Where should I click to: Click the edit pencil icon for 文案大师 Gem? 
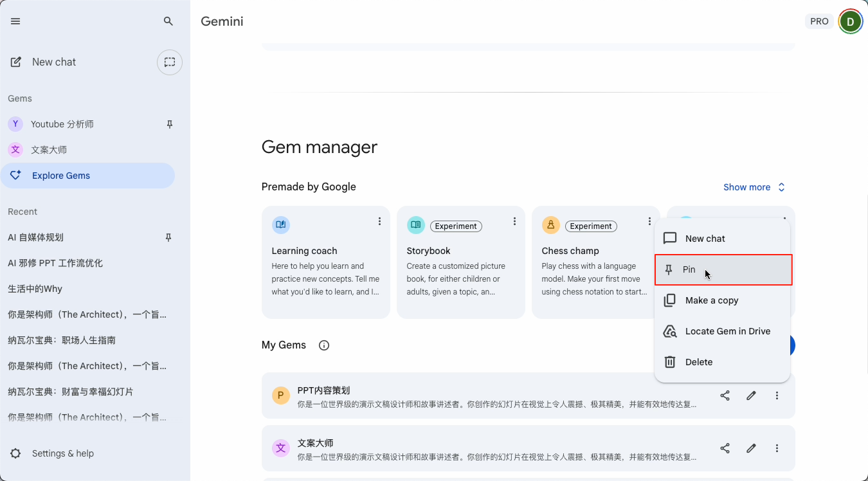click(x=751, y=448)
